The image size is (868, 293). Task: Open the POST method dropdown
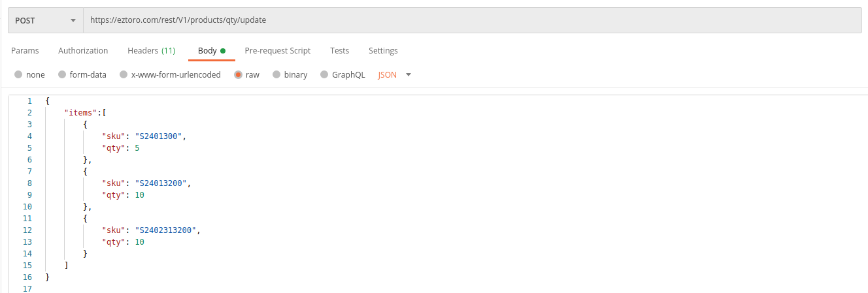[x=46, y=20]
